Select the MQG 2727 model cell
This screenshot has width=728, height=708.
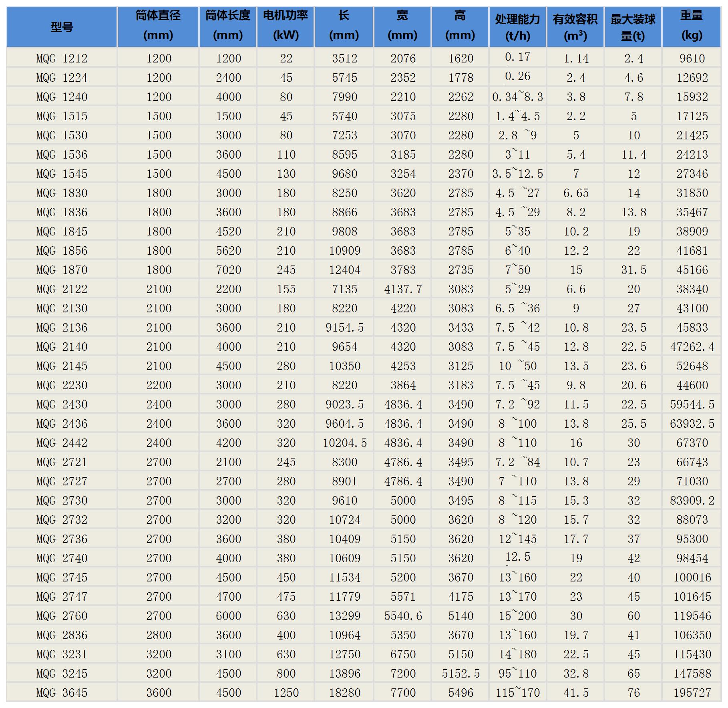coord(62,481)
